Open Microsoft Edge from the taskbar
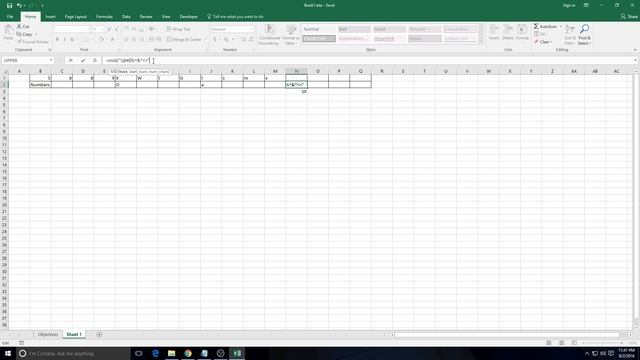 [x=155, y=353]
